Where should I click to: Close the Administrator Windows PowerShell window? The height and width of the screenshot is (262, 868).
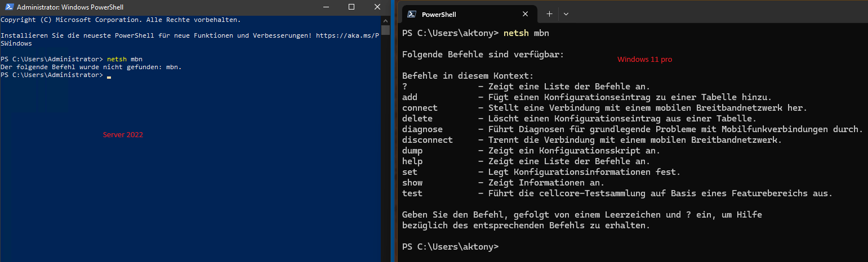[x=377, y=7]
